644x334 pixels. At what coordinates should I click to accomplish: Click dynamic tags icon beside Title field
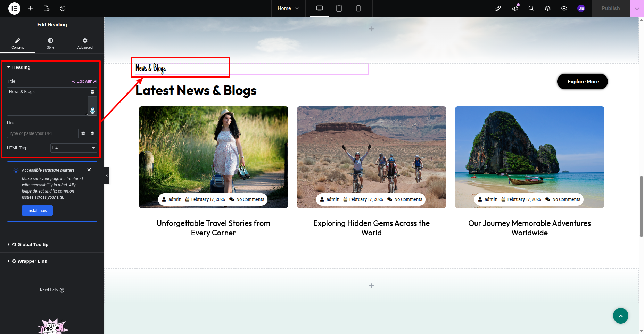[92, 92]
